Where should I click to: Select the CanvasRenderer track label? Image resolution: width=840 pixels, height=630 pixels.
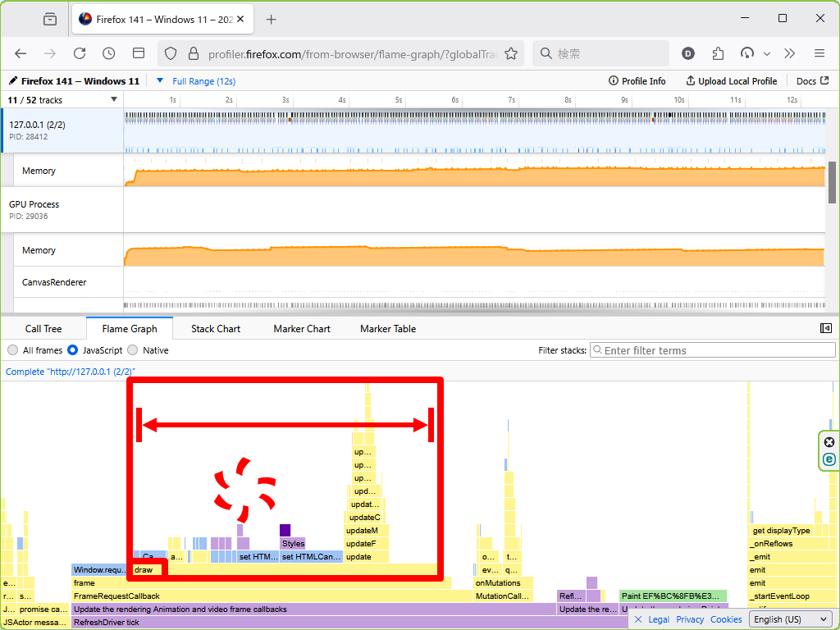(54, 282)
